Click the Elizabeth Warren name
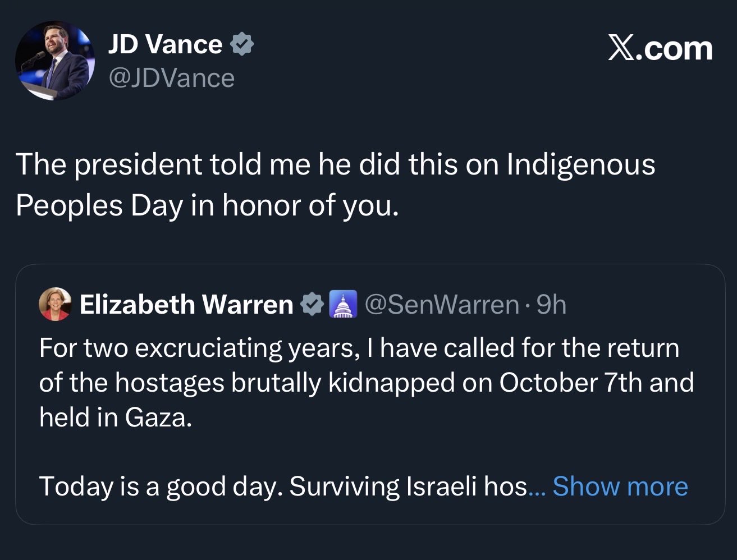737x560 pixels. 186,304
